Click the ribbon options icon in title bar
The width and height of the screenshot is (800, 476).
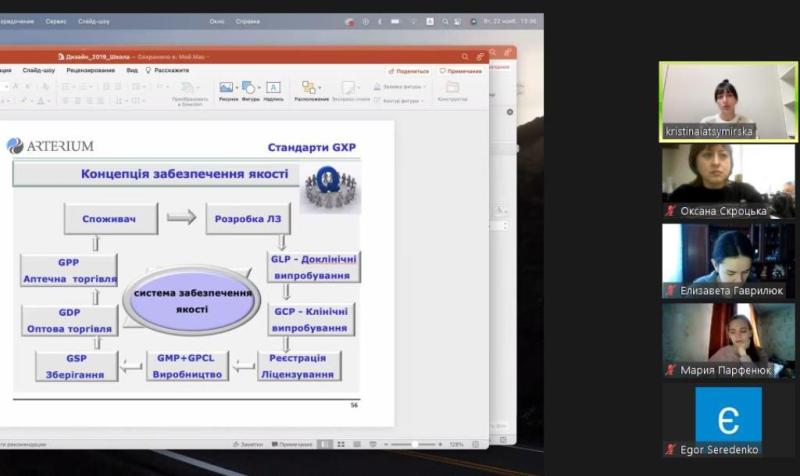pos(480,57)
